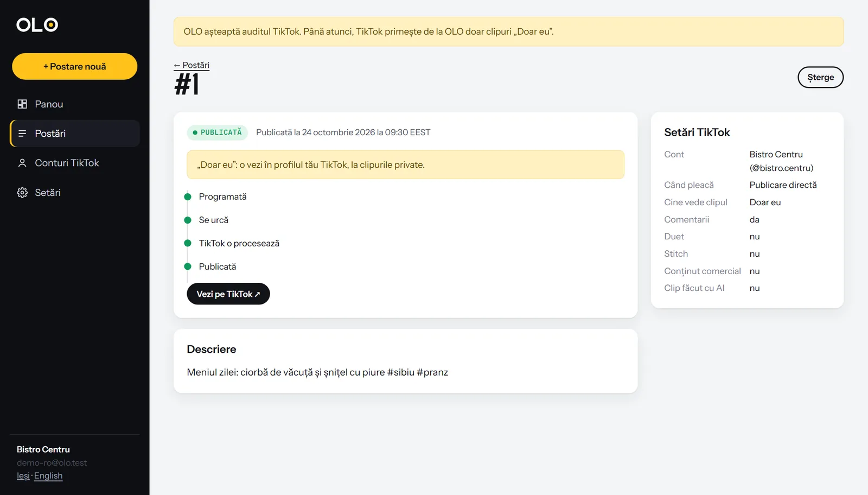Go to Setări in the sidebar
This screenshot has width=868, height=495.
click(x=75, y=193)
